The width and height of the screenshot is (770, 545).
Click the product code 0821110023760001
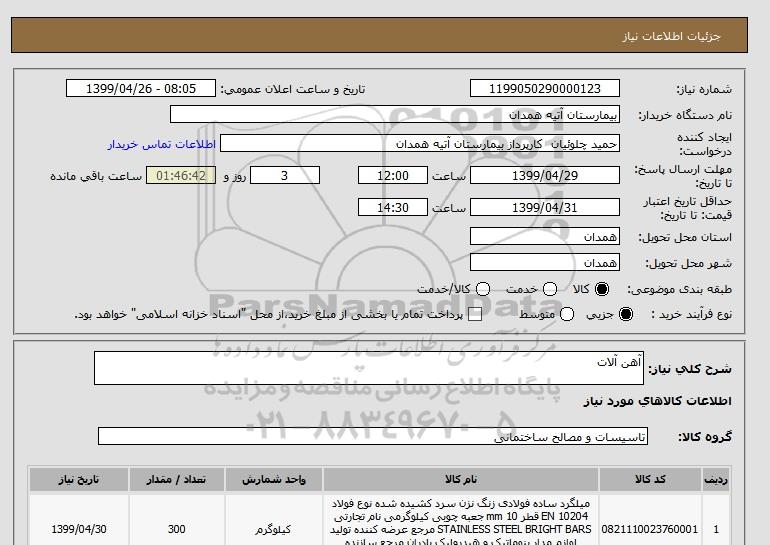tap(650, 529)
